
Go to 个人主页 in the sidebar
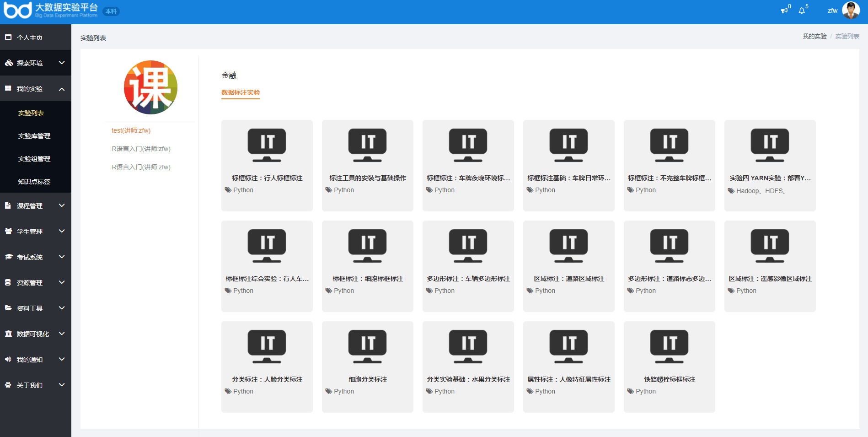pyautogui.click(x=30, y=38)
